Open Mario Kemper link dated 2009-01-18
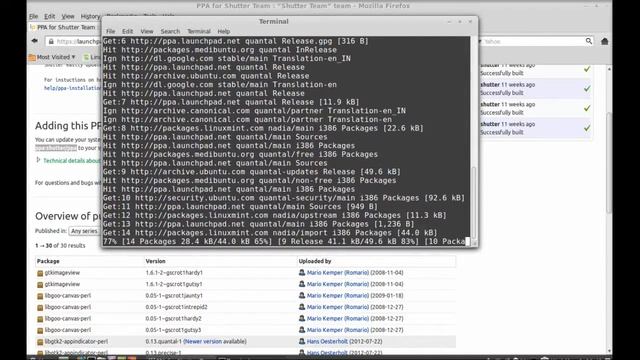Viewport: 640px width, 360px height. click(x=338, y=296)
